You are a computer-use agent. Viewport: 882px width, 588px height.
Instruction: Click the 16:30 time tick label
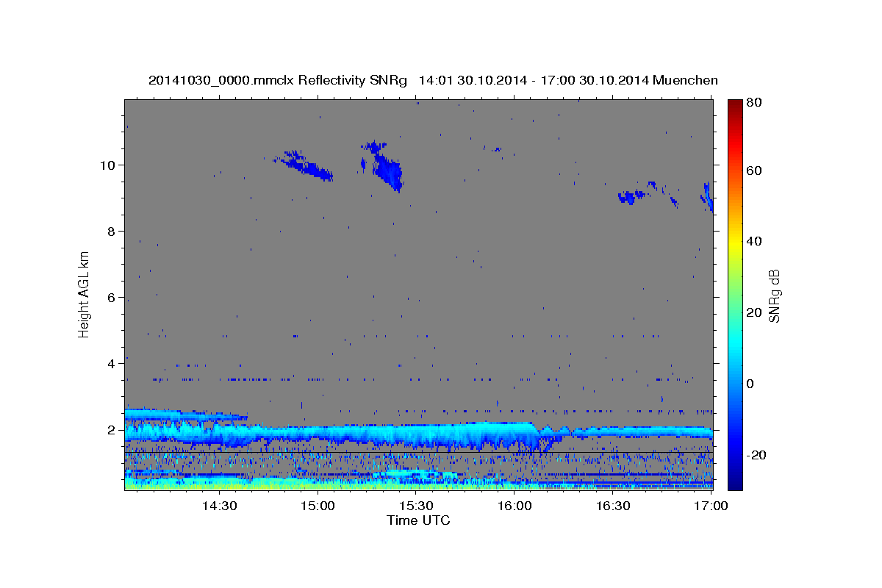(x=613, y=506)
